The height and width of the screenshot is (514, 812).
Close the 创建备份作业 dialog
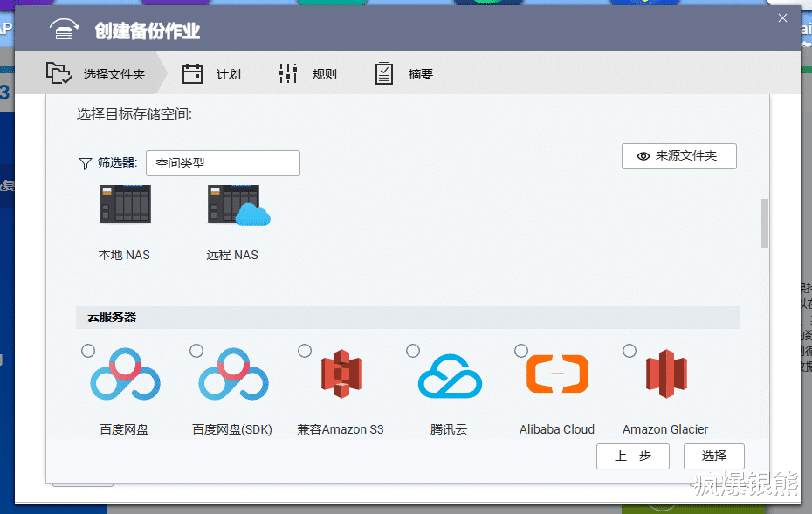point(782,18)
